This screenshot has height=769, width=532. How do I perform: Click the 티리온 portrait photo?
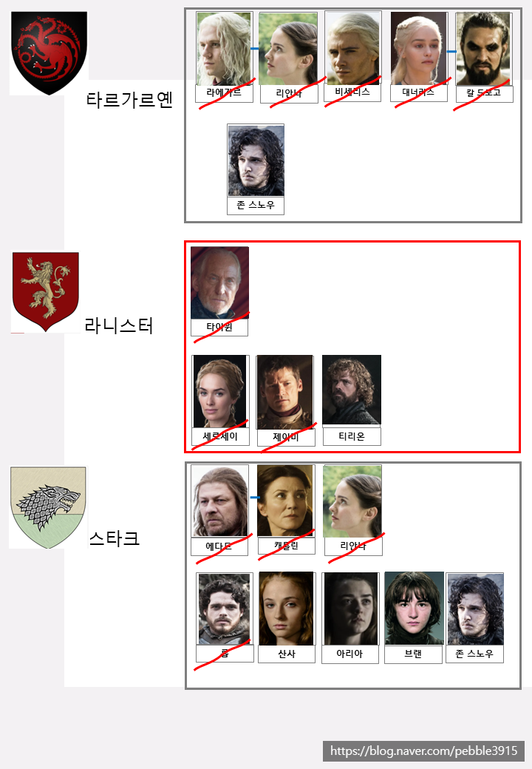click(352, 390)
